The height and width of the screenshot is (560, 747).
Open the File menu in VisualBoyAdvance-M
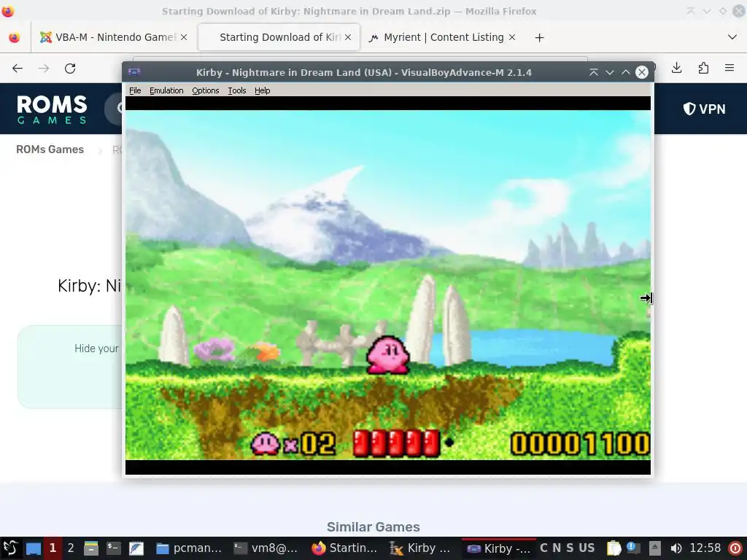(x=135, y=90)
